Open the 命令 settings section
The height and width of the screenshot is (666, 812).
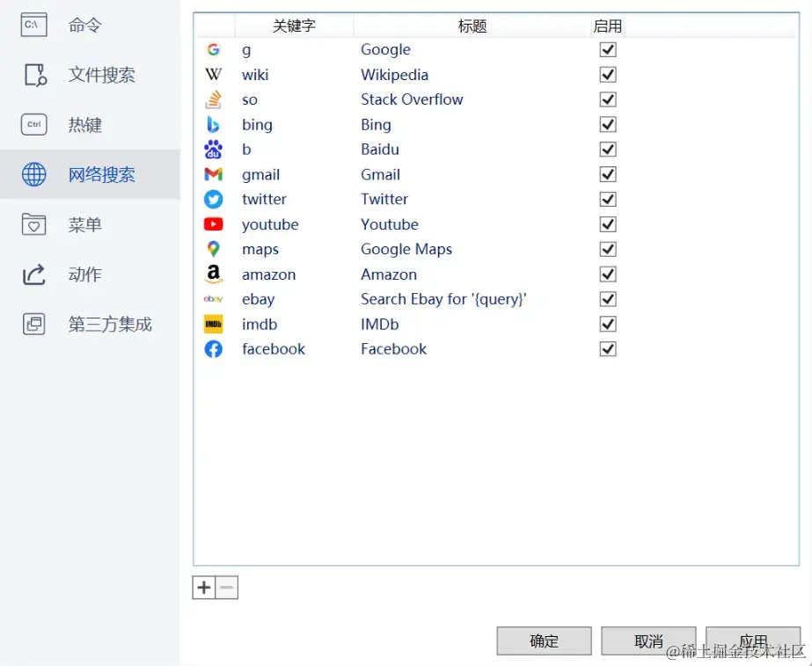click(90, 25)
